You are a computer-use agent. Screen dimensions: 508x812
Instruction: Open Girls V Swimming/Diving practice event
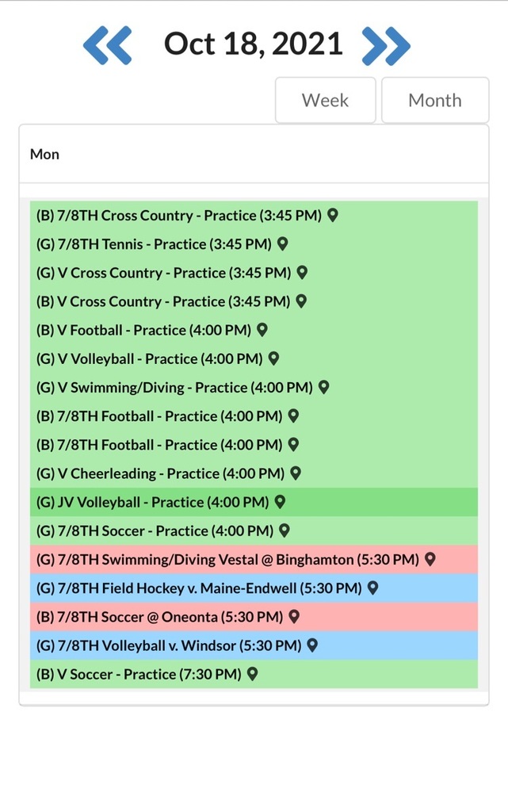point(254,387)
